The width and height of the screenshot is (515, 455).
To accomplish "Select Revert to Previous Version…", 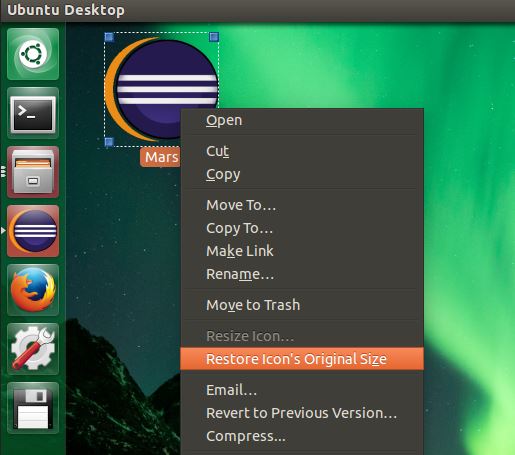I will (x=302, y=413).
